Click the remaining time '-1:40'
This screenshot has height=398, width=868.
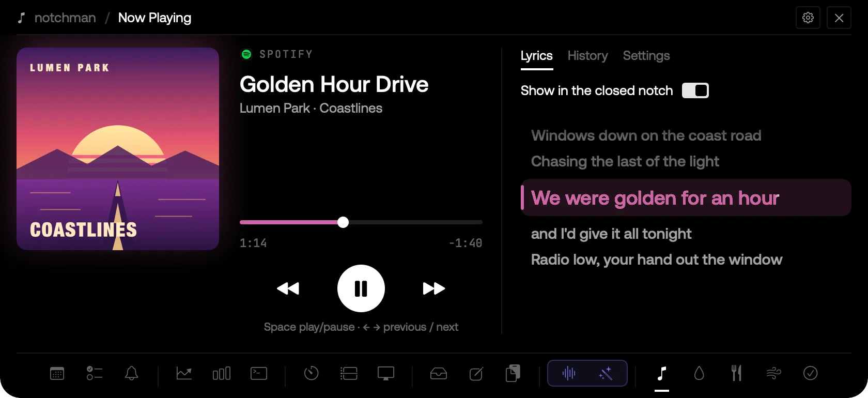point(466,243)
